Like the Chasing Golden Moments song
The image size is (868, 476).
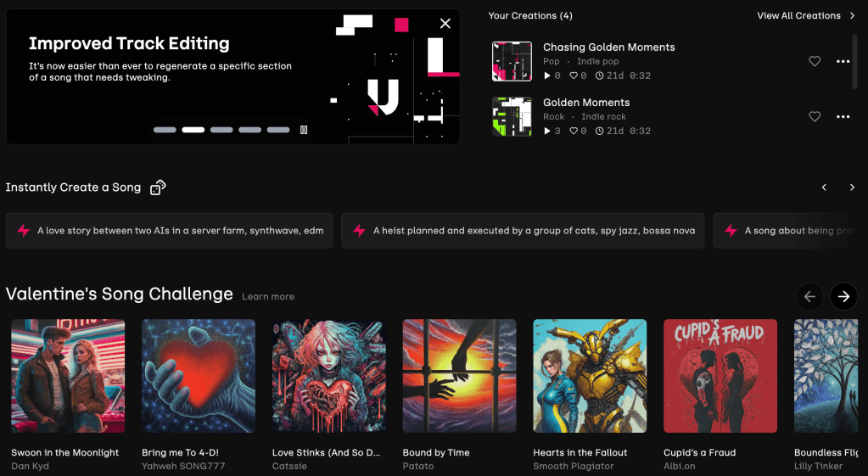(815, 61)
